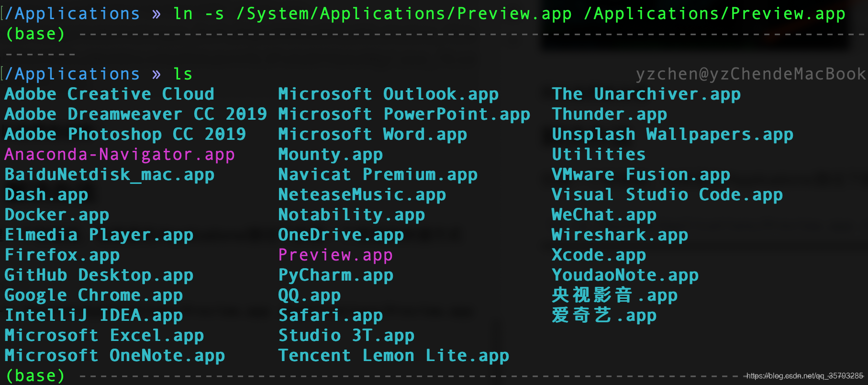Select 'VMware Fusion.app' entry
This screenshot has height=385, width=868.
pos(641,175)
